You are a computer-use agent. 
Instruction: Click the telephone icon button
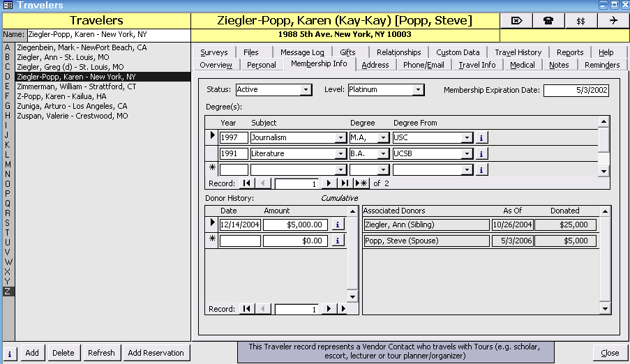[548, 20]
